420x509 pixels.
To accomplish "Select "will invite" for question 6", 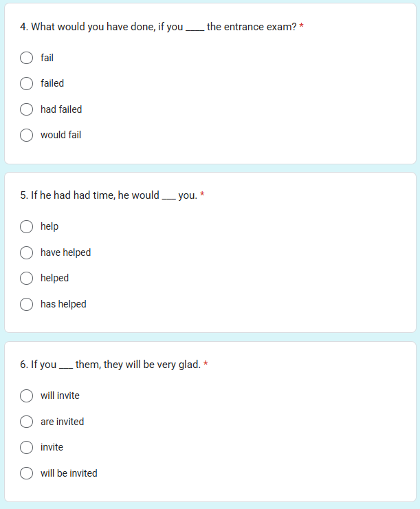I will [26, 396].
